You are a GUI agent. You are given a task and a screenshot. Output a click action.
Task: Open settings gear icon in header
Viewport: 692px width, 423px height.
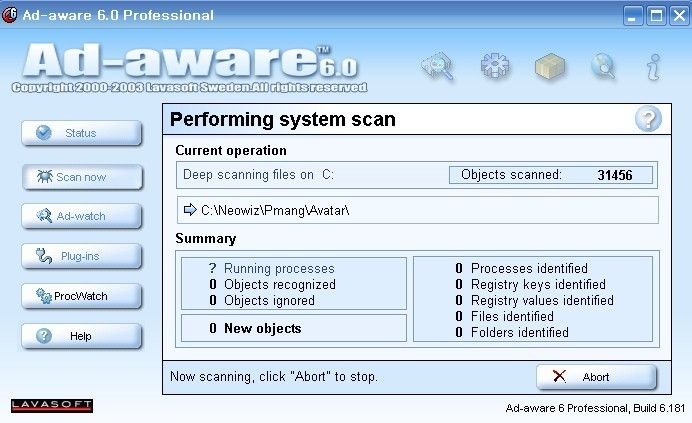click(x=495, y=66)
